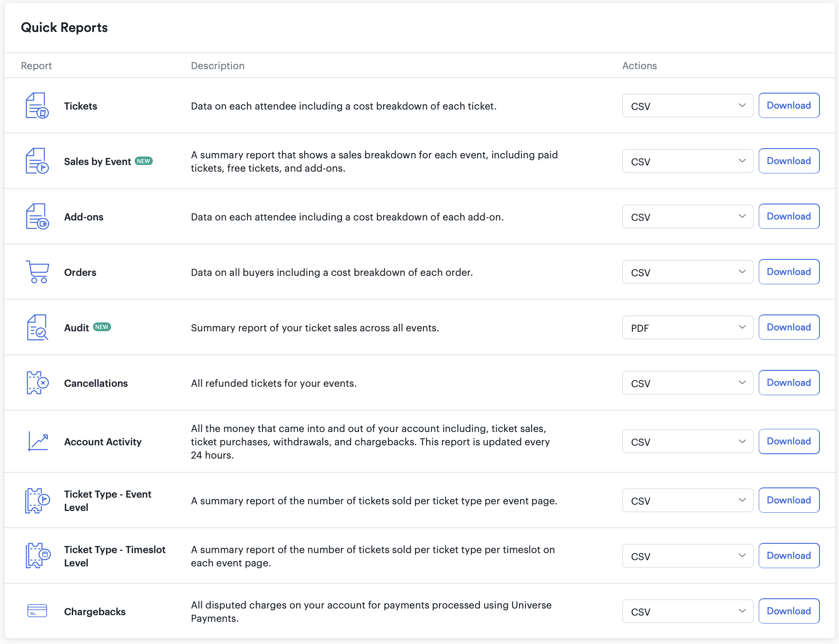Click the Tickets report document icon

coord(37,106)
